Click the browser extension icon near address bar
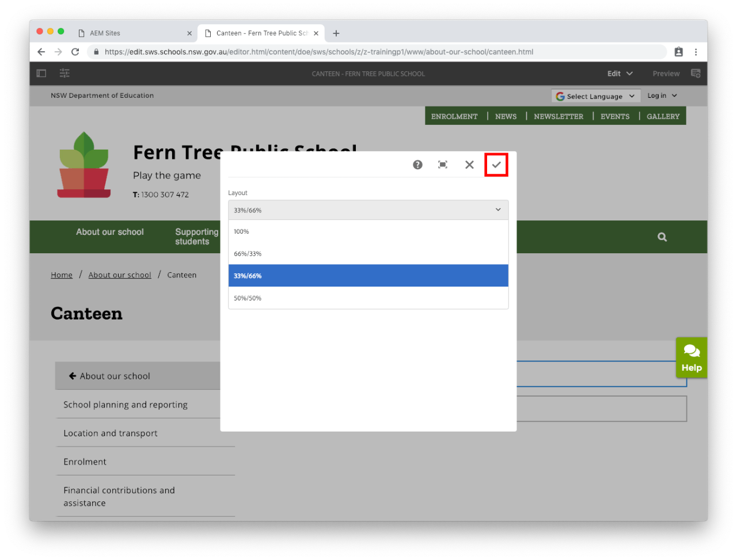Viewport: 737px width, 560px height. pyautogui.click(x=679, y=52)
